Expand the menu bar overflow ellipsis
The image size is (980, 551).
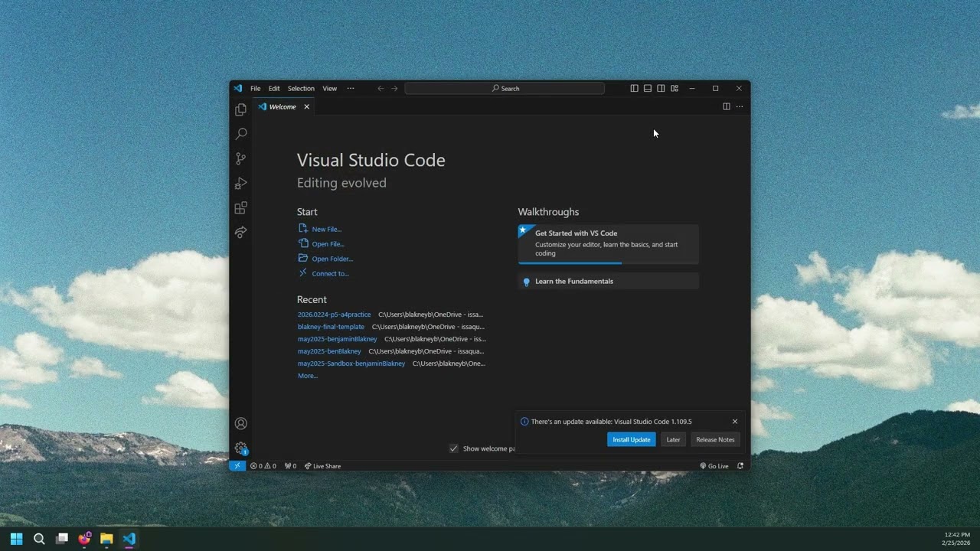[x=351, y=88]
